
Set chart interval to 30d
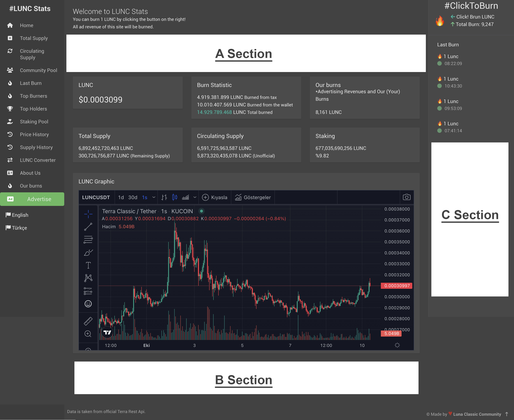point(133,197)
